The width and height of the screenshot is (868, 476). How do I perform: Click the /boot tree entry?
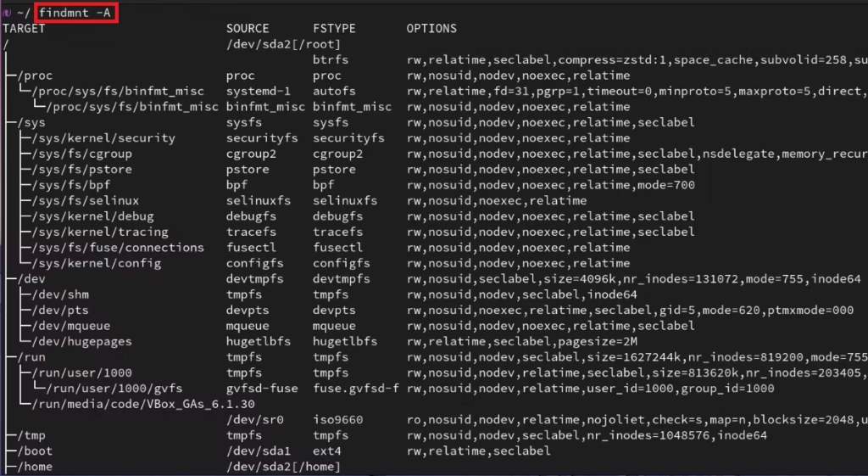tap(35, 451)
